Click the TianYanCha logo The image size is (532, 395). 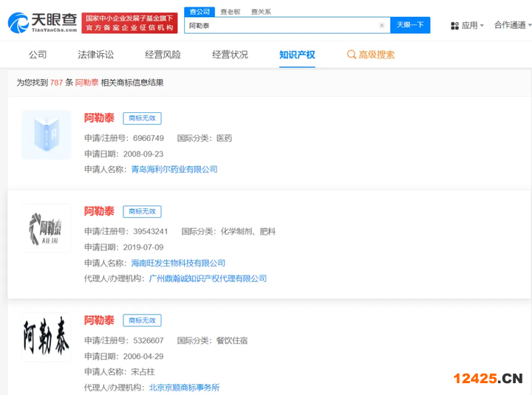pyautogui.click(x=42, y=23)
